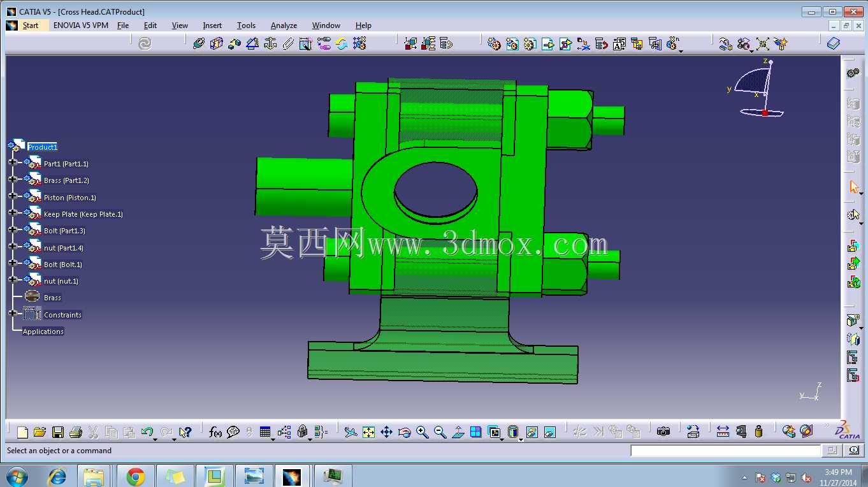
Task: Click the Capture camera icon
Action: (663, 432)
